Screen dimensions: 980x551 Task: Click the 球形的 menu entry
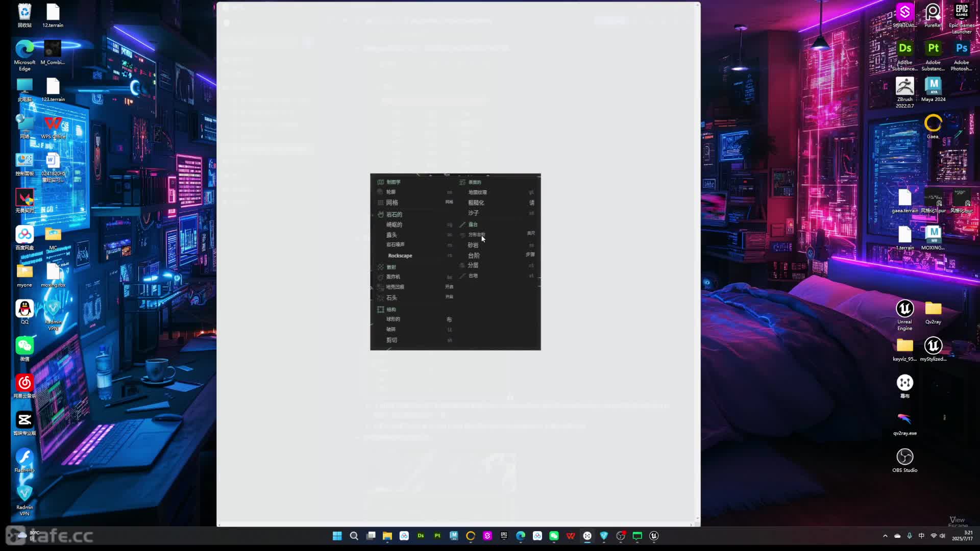[x=393, y=319]
